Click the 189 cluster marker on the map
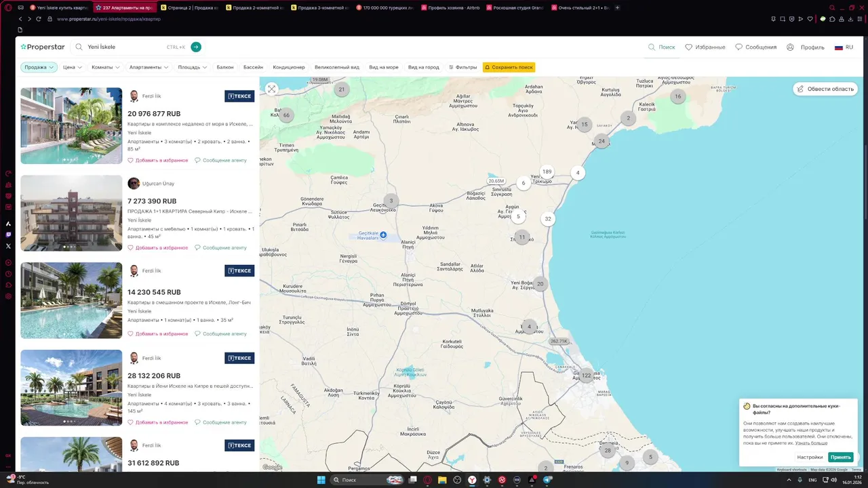Viewport: 868px width, 488px height. pyautogui.click(x=547, y=171)
